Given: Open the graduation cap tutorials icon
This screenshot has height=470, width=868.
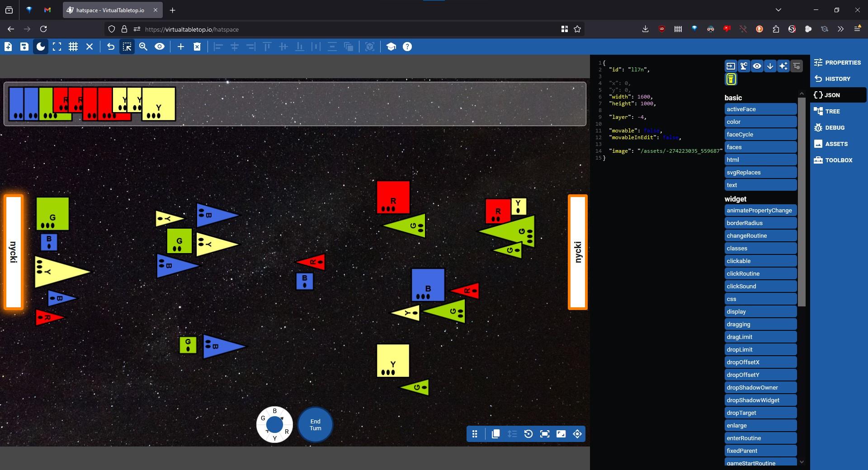Looking at the screenshot, I should pos(391,47).
